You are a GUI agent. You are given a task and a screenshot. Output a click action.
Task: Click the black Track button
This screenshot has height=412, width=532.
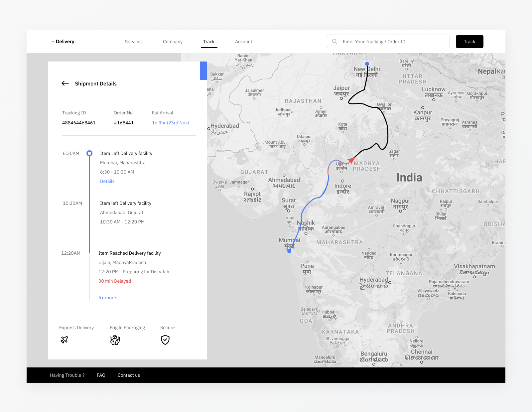point(469,41)
